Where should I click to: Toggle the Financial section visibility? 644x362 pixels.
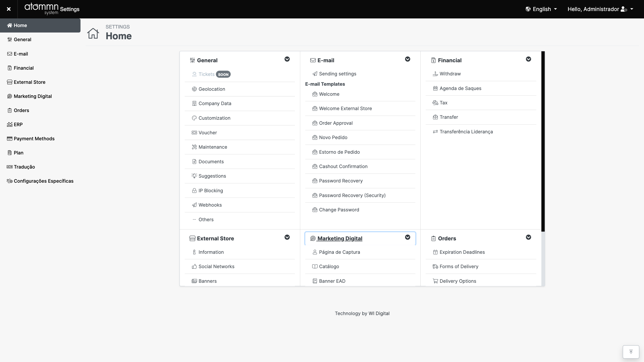[x=529, y=59]
